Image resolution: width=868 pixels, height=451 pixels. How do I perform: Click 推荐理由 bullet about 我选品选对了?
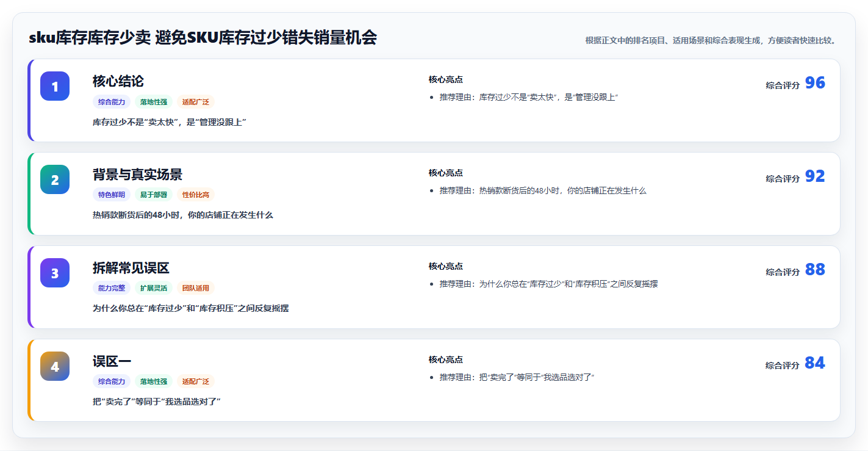click(x=517, y=377)
